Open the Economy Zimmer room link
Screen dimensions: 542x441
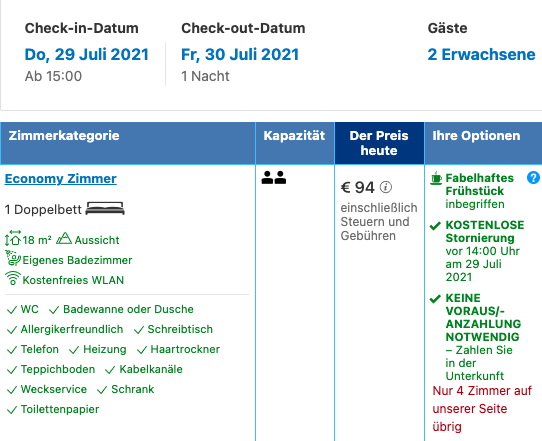[60, 179]
